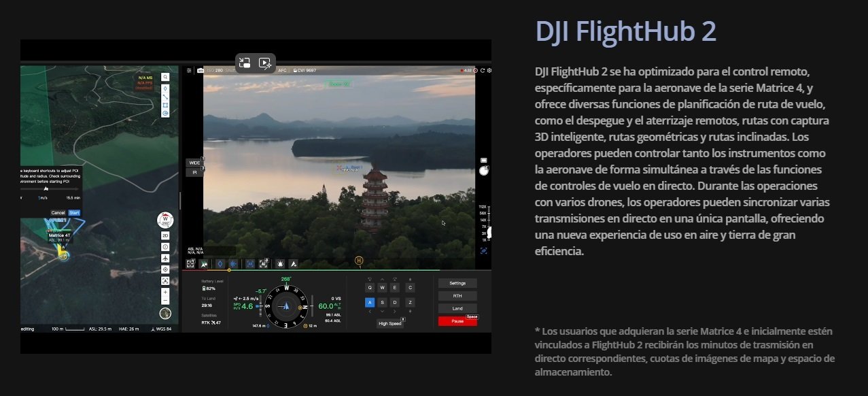
Task: Click the AI video enhance icon
Action: pyautogui.click(x=266, y=63)
